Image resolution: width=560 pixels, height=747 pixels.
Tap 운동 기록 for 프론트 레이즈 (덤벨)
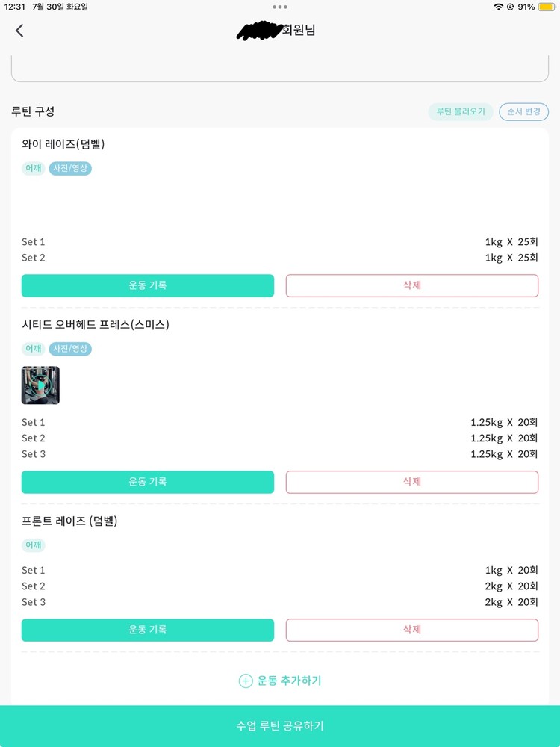point(148,630)
